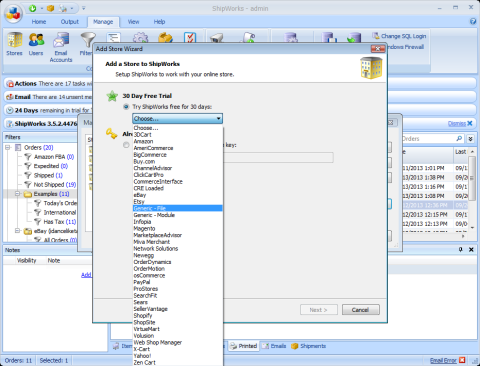Open the download icon dropdown arrow
This screenshot has height=366, width=480.
coord(42,8)
